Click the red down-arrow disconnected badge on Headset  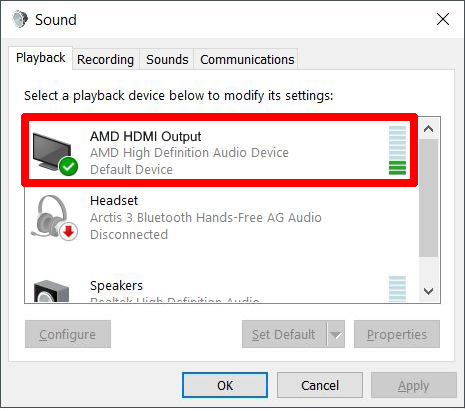tap(69, 231)
